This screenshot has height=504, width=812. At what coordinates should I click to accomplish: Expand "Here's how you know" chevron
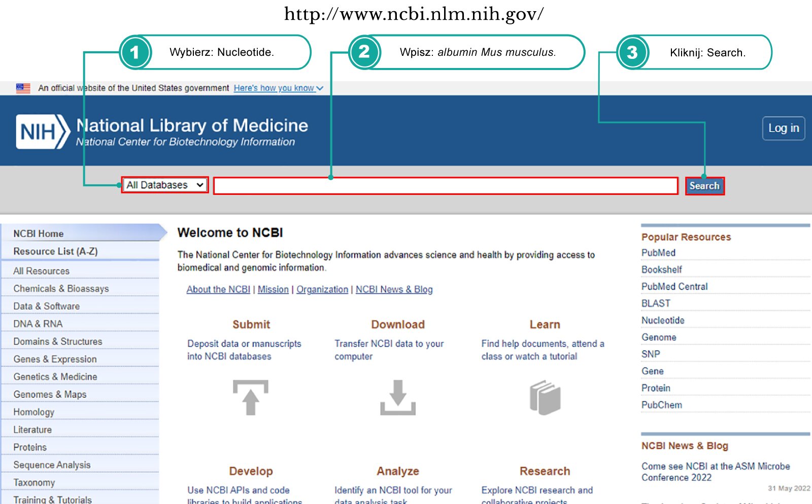(x=320, y=88)
